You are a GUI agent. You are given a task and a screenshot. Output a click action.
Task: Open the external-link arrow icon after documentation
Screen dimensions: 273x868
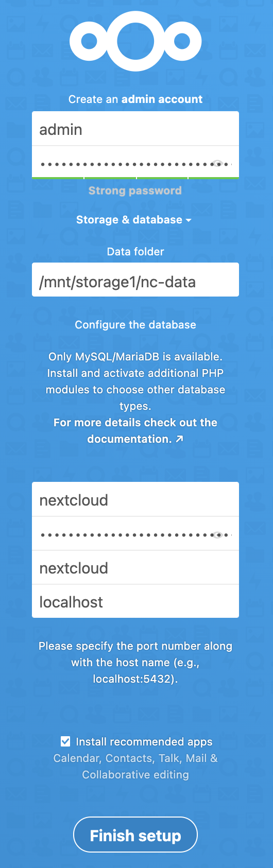click(179, 439)
